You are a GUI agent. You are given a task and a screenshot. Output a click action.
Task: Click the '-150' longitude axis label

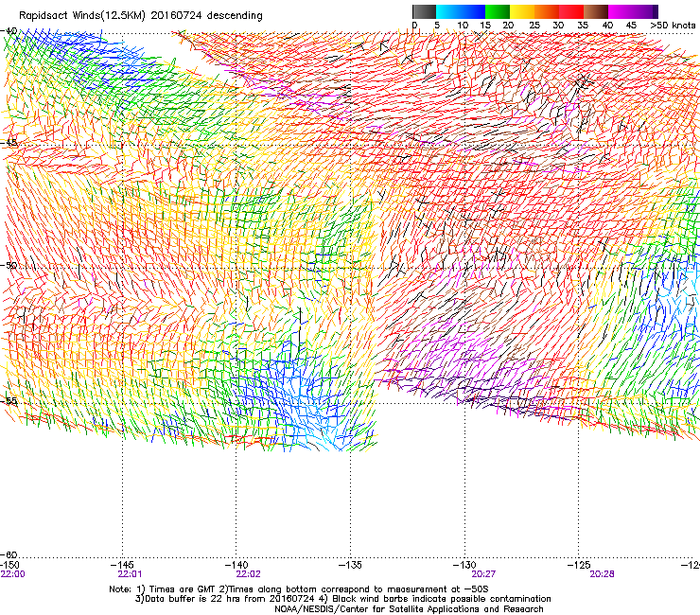9,565
